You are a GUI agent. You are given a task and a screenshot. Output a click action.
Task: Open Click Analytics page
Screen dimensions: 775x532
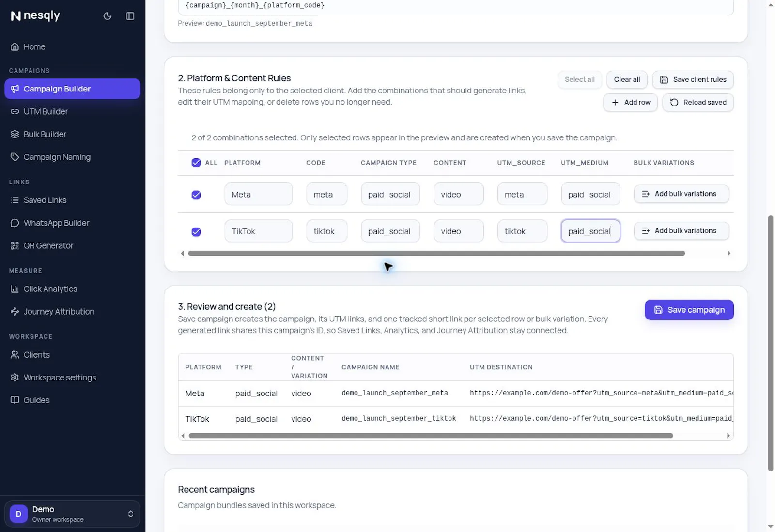[72, 289]
